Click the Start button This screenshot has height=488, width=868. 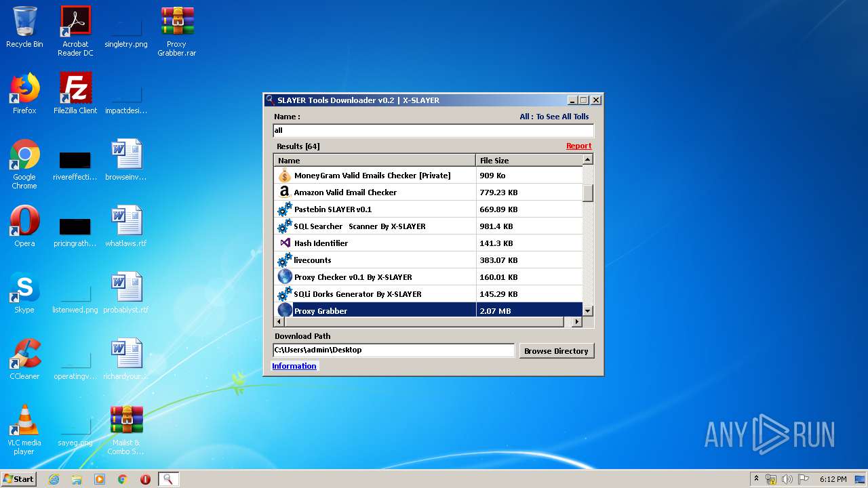pos(19,479)
